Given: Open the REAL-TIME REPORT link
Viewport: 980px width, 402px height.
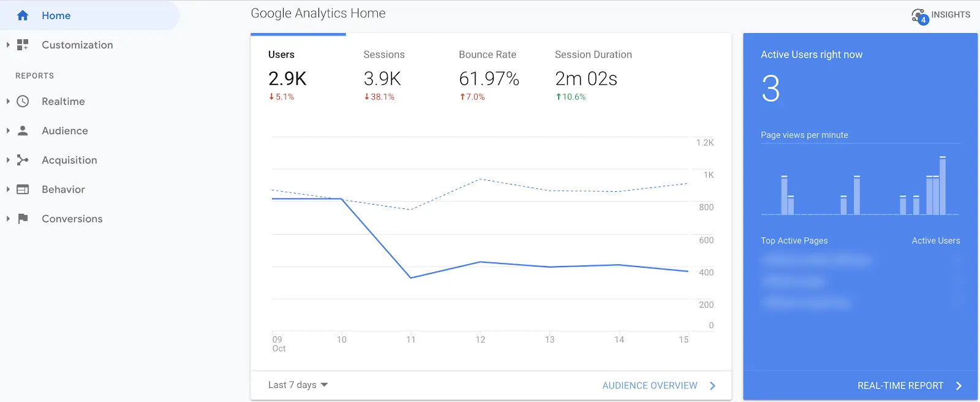Looking at the screenshot, I should click(x=900, y=385).
